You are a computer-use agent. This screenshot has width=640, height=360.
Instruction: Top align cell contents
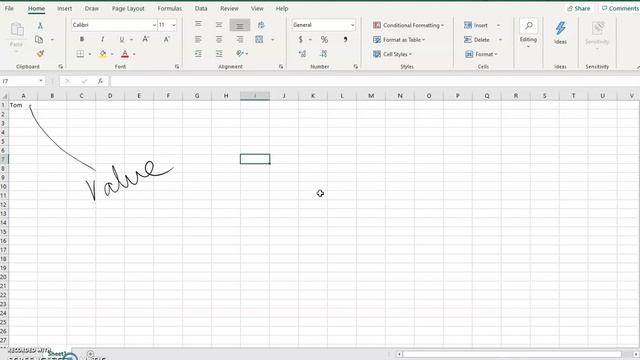click(x=198, y=24)
